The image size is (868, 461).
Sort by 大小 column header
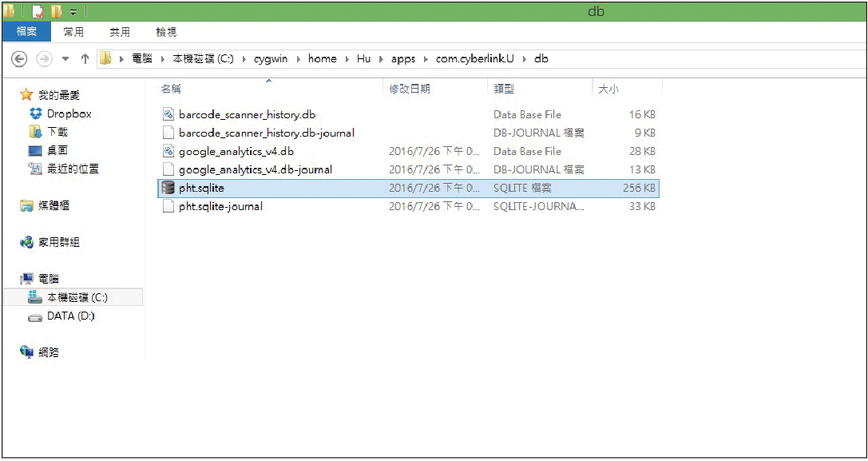coord(608,89)
